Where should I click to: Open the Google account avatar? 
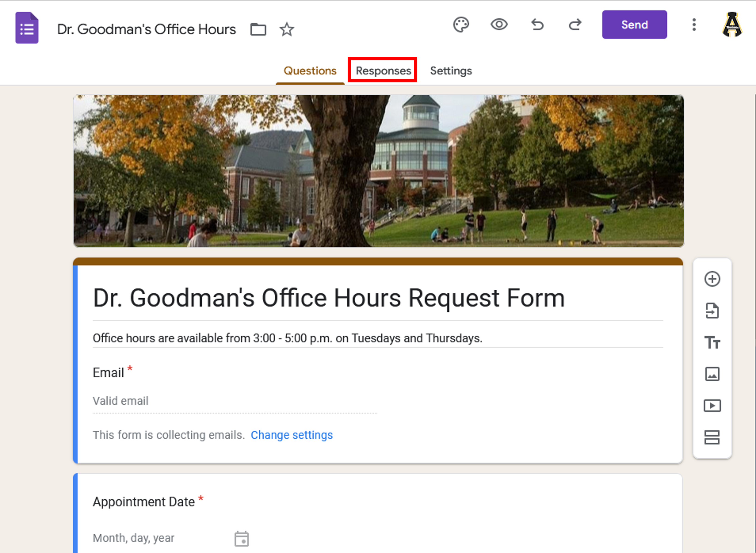click(x=732, y=24)
